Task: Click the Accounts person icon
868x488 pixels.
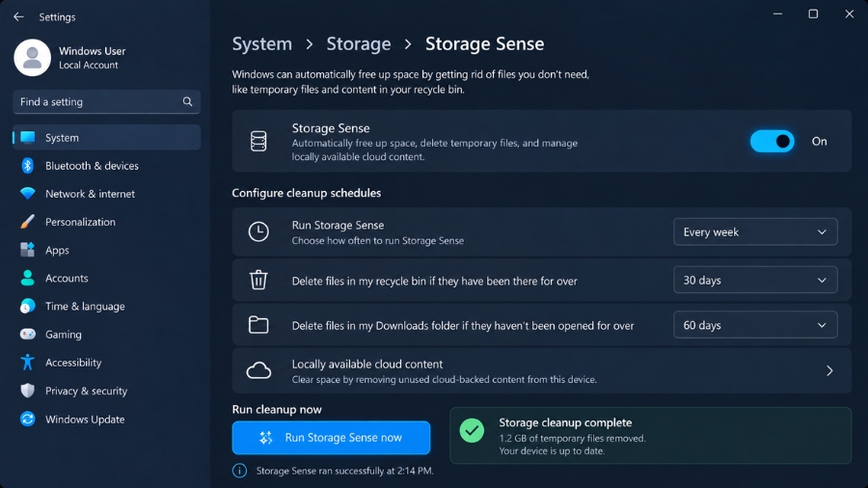Action: (28, 278)
